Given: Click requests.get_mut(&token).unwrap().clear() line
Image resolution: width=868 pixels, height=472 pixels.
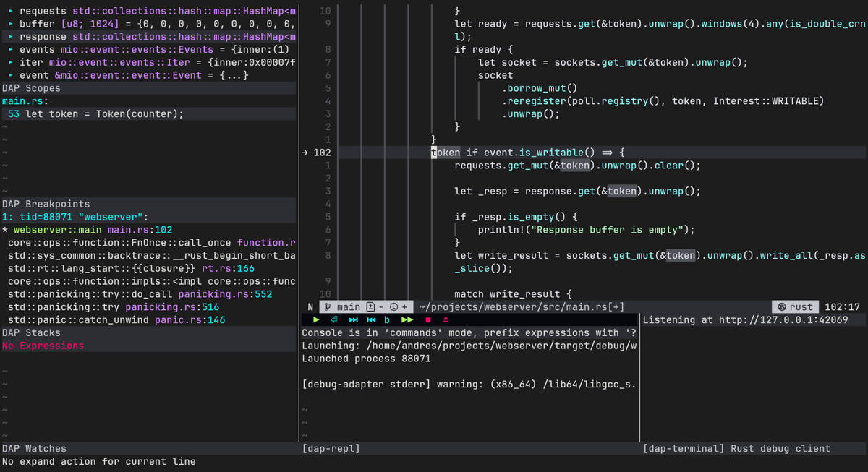Looking at the screenshot, I should pyautogui.click(x=578, y=166).
